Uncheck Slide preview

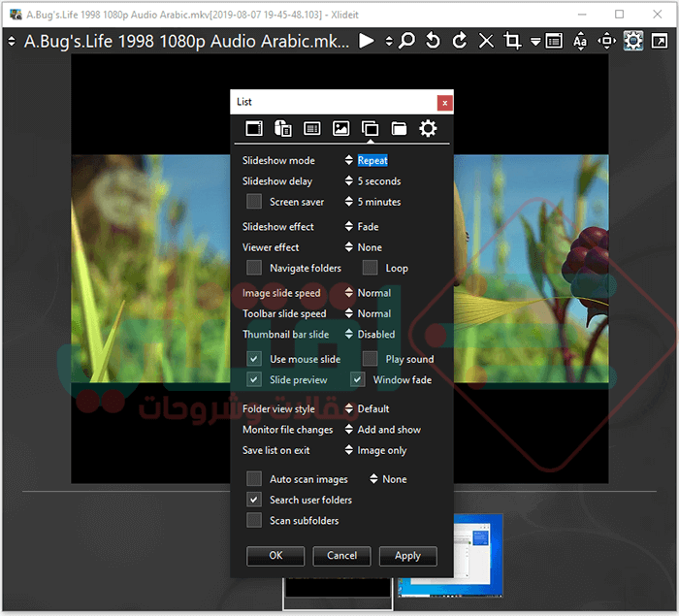(x=254, y=379)
